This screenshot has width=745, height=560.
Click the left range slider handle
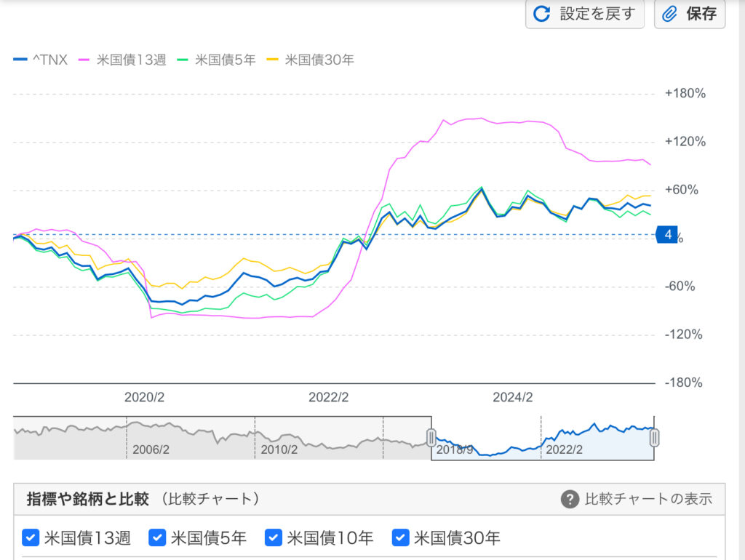coord(431,438)
